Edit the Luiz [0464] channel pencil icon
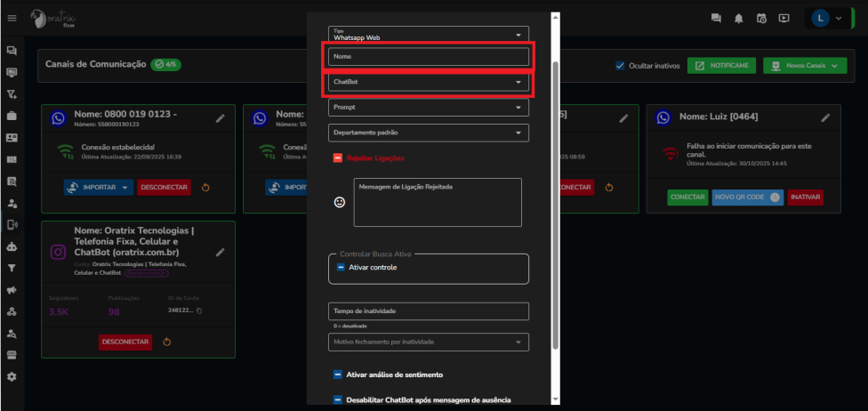868x411 pixels. point(825,117)
